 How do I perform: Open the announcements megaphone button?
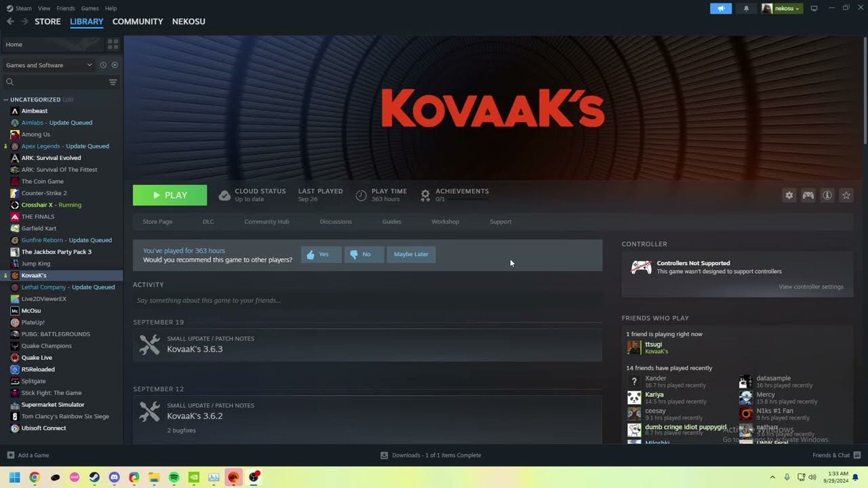721,8
